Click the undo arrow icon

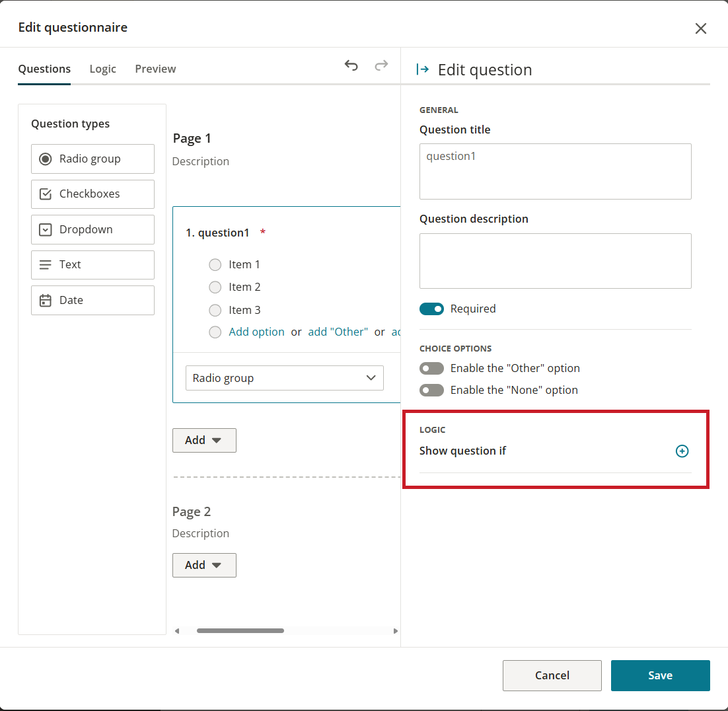click(351, 65)
